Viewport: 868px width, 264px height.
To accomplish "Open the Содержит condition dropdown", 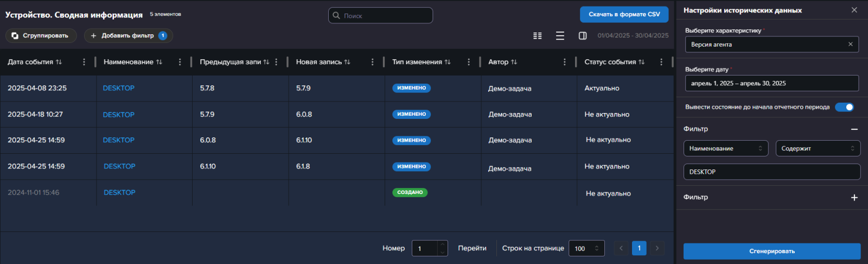I will (x=818, y=148).
